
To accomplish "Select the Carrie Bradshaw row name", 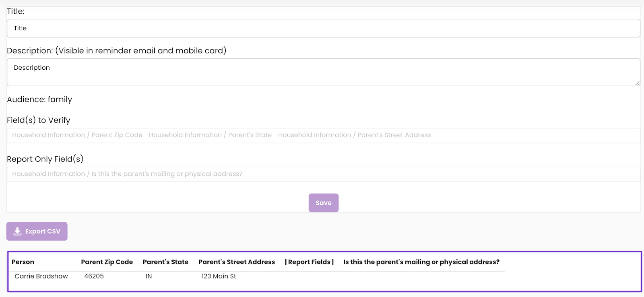I will (x=41, y=276).
